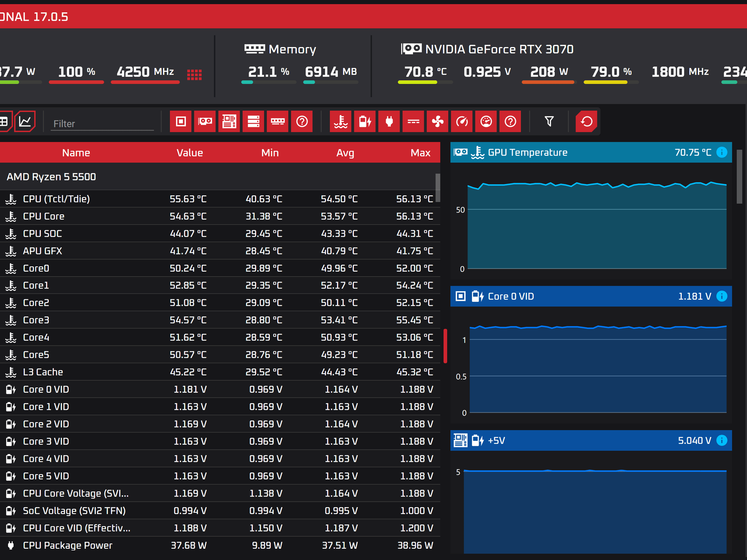
Task: Click the CPU usage 100 % bar
Action: pyautogui.click(x=76, y=82)
